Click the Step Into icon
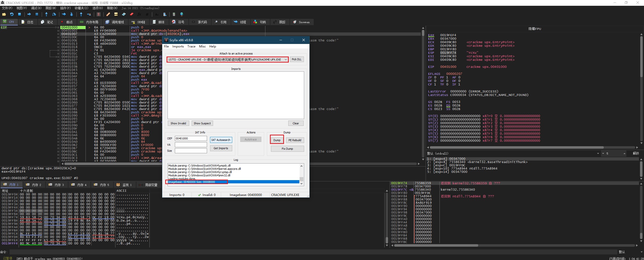 click(x=46, y=14)
